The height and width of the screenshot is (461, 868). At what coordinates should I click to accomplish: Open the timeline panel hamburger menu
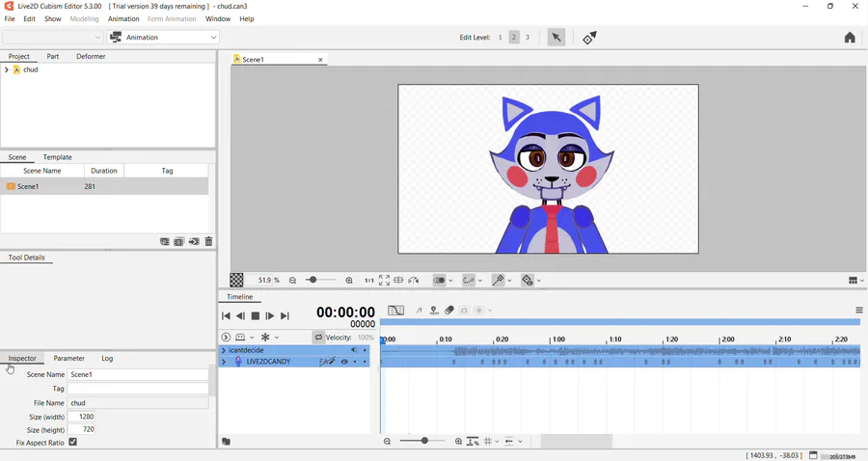click(x=859, y=311)
